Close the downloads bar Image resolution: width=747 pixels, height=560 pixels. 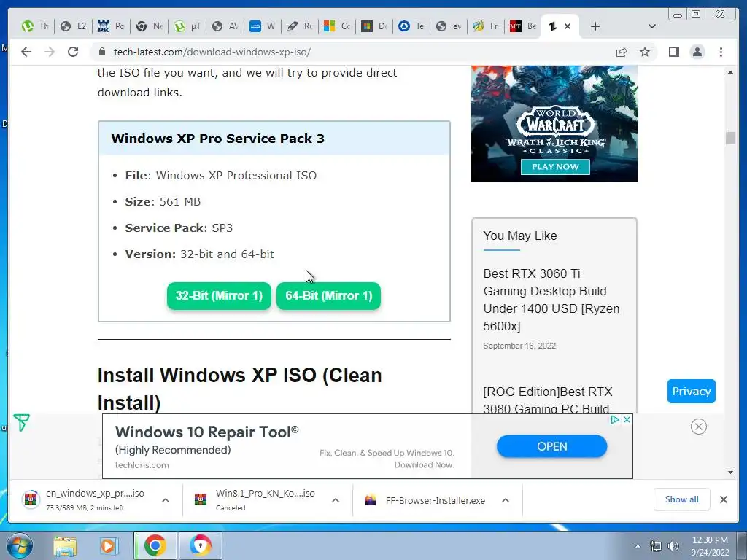click(x=723, y=499)
